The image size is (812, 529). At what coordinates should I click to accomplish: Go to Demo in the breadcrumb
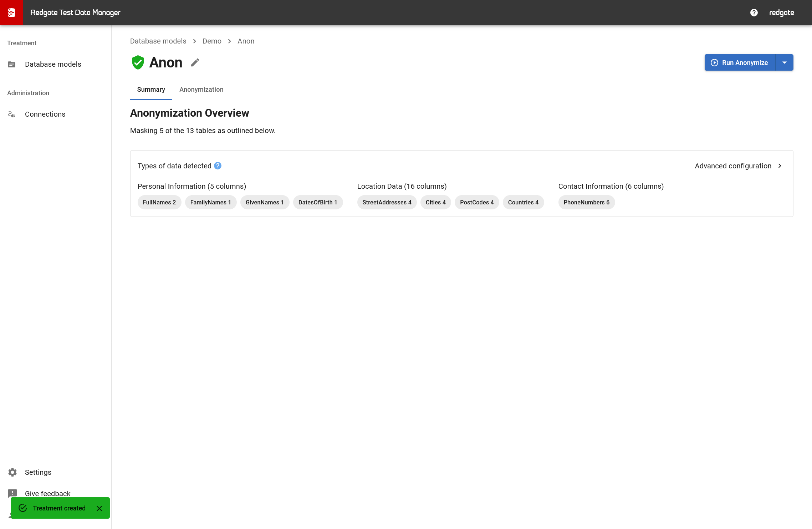pos(212,41)
